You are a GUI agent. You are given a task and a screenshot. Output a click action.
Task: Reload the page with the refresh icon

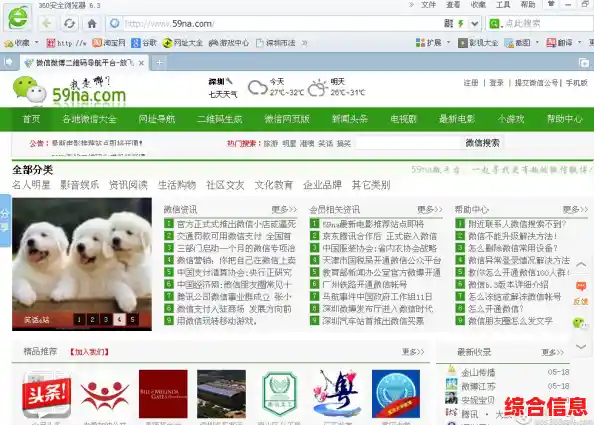coord(69,23)
